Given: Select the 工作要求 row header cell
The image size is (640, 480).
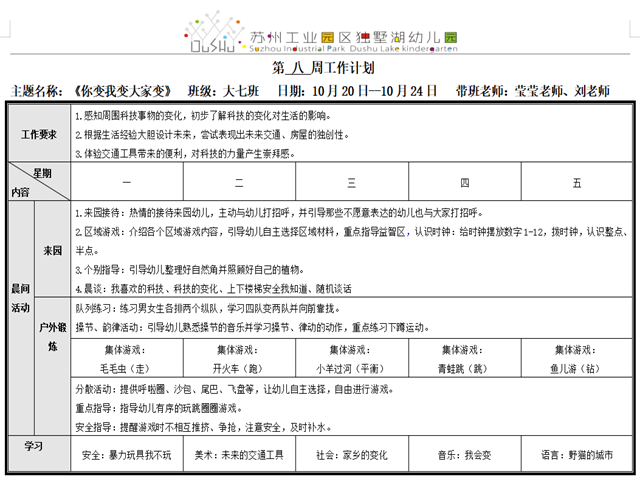Looking at the screenshot, I should 40,134.
